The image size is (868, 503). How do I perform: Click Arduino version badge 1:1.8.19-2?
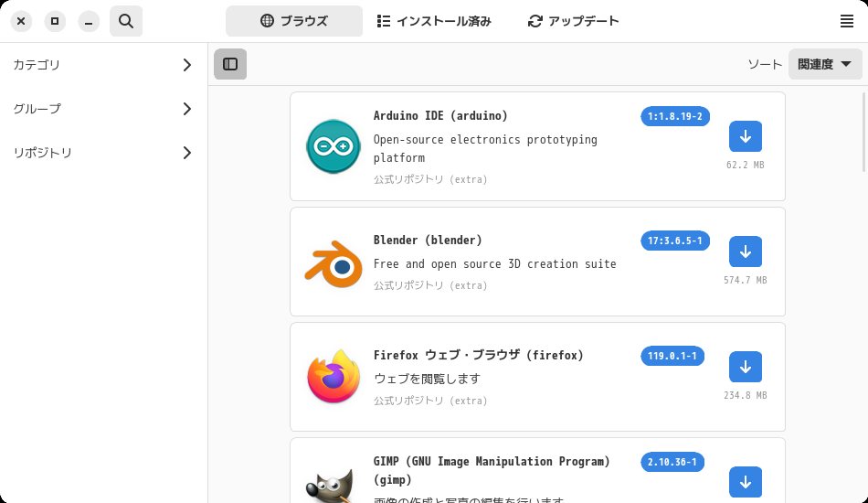pos(675,116)
